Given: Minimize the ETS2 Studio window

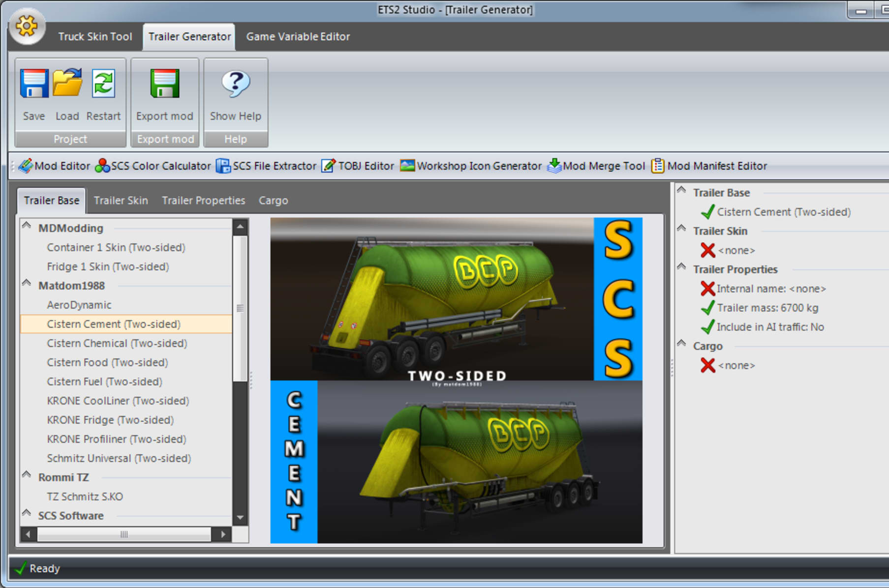Looking at the screenshot, I should (861, 10).
